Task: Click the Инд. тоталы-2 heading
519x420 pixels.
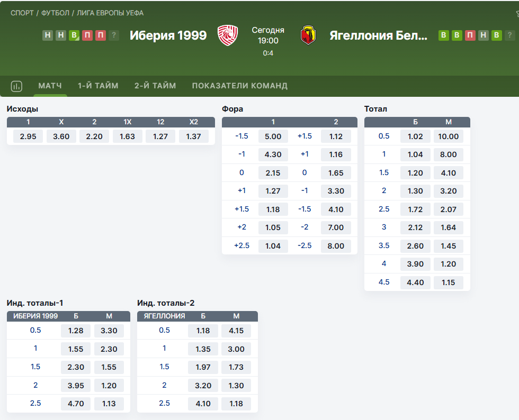Action: click(166, 303)
